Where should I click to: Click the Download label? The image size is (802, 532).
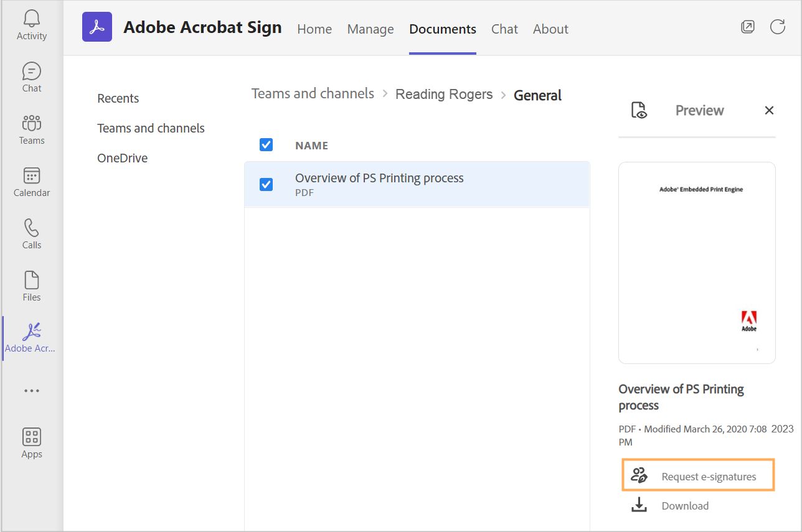685,506
